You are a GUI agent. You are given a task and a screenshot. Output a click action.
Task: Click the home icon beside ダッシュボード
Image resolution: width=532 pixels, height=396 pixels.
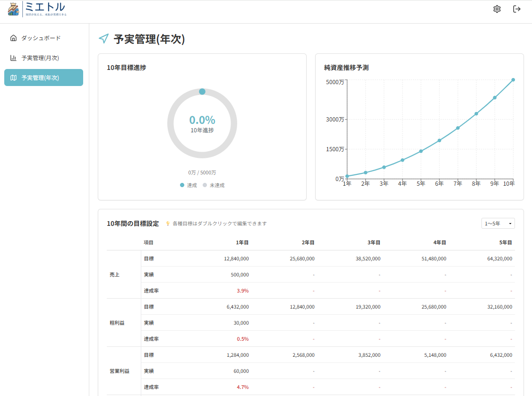pyautogui.click(x=13, y=38)
